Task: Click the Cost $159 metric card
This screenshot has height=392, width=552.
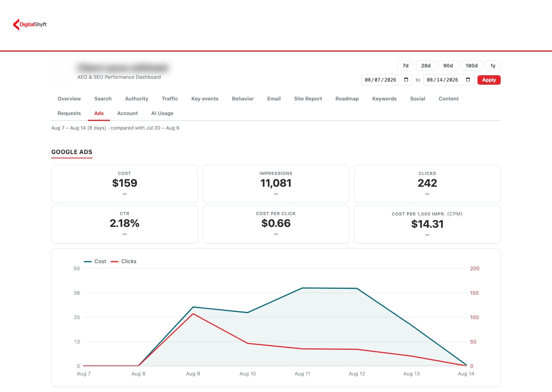Action: pos(125,184)
